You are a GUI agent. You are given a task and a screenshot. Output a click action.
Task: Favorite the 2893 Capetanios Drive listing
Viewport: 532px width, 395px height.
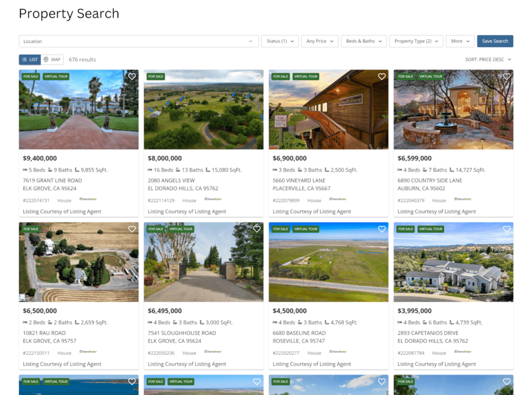click(507, 229)
